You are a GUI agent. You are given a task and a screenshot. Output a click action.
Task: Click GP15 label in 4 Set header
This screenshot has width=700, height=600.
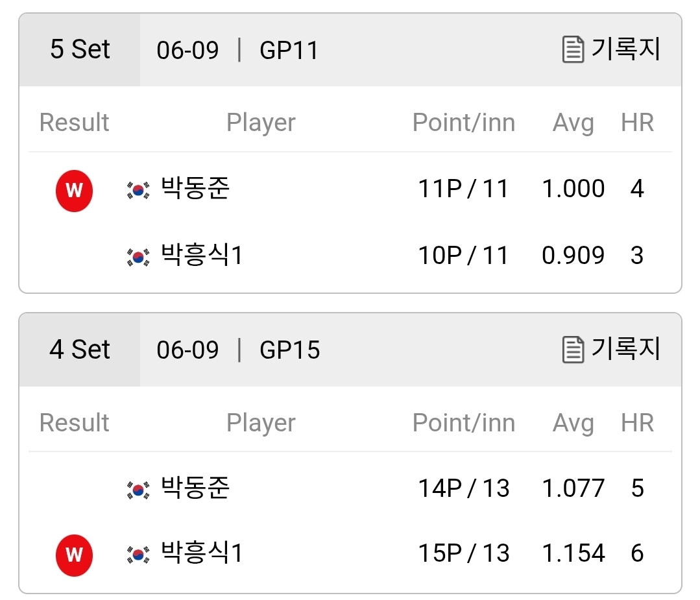[x=290, y=350]
